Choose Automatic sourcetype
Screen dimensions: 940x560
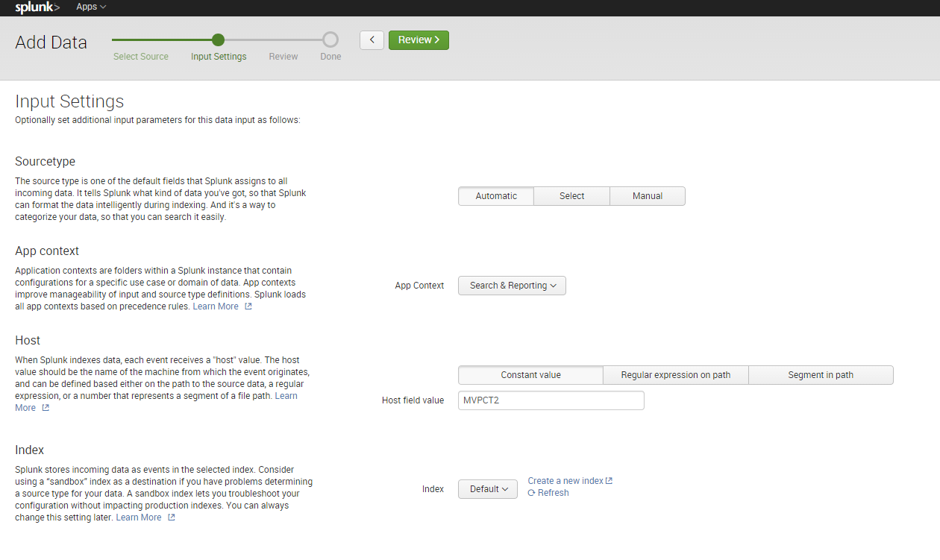coord(496,196)
